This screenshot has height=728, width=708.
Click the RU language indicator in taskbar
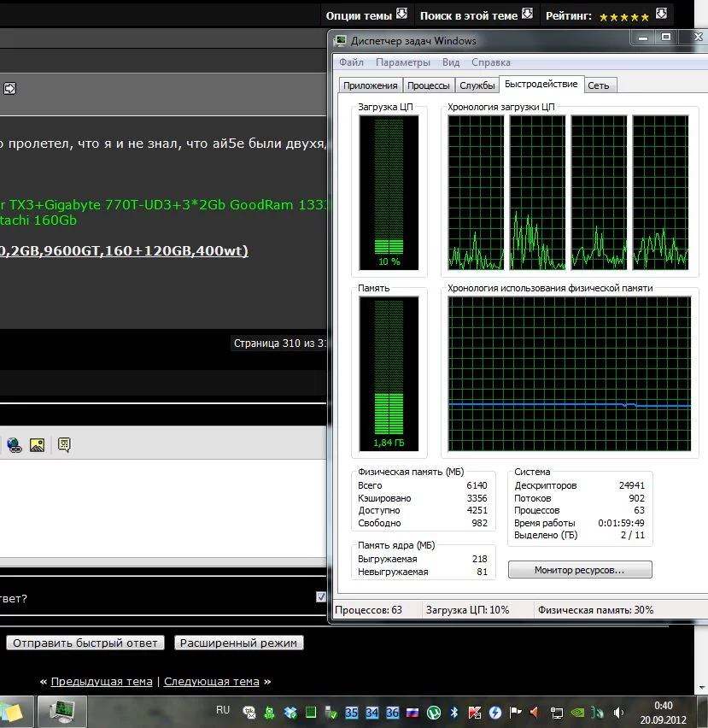[223, 709]
